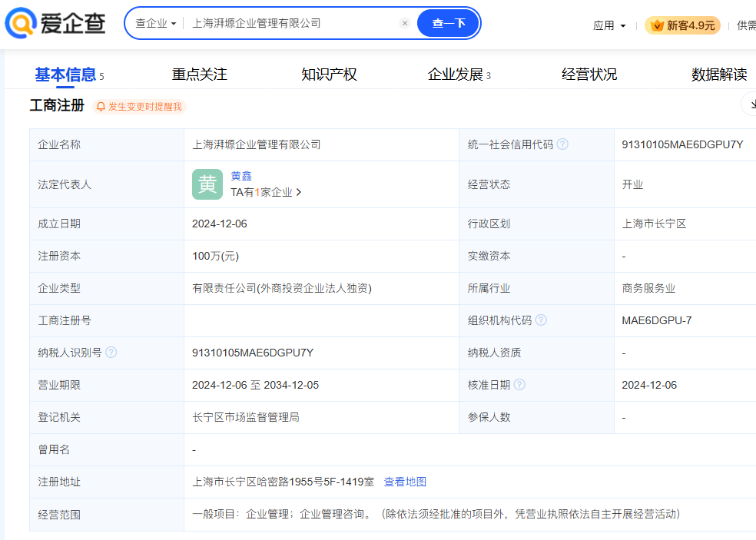Image resolution: width=756 pixels, height=540 pixels.
Task: Click question mark next to 纳税人识别号
Action: point(111,353)
